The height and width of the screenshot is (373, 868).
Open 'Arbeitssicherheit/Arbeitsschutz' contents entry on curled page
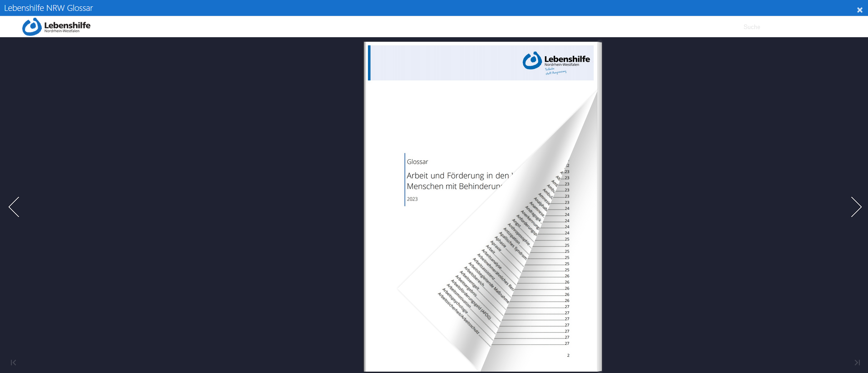(x=458, y=313)
